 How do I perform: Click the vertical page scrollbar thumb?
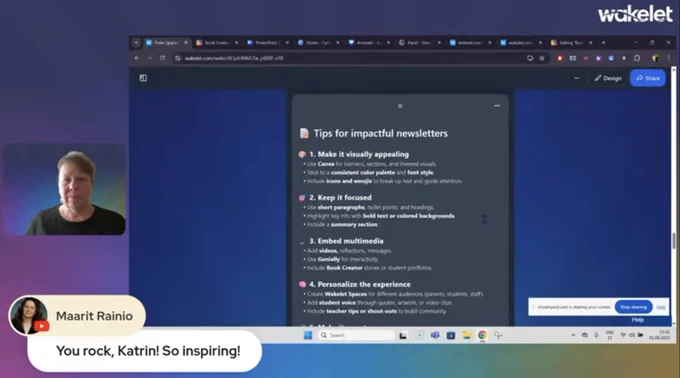click(673, 241)
